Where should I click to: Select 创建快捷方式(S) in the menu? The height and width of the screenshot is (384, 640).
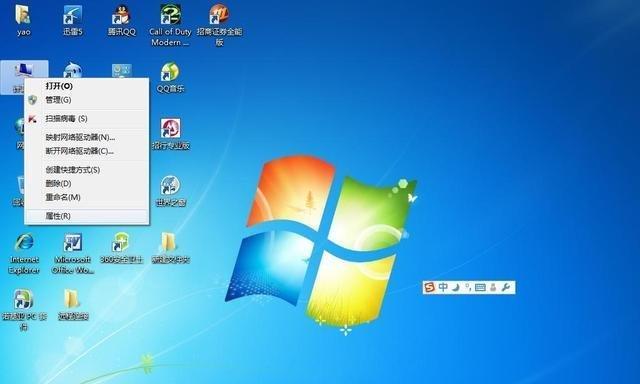tap(87, 170)
